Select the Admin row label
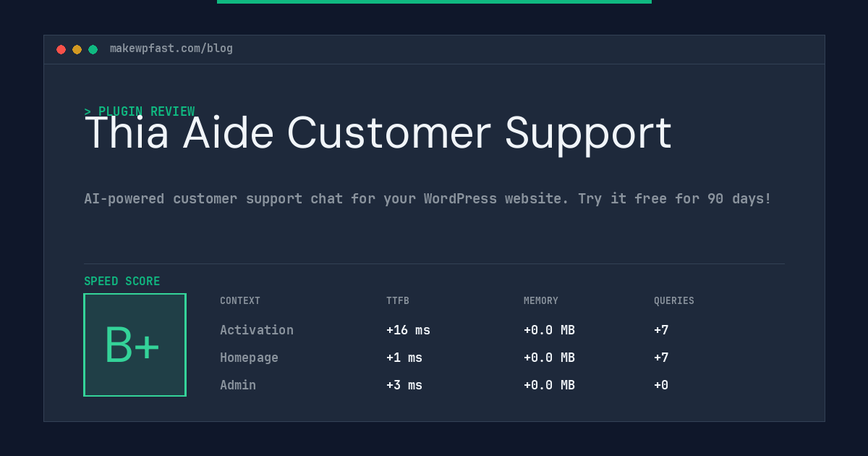The height and width of the screenshot is (456, 868). [238, 385]
